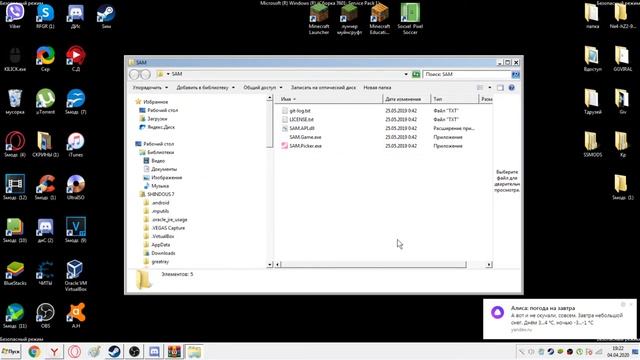640x360 pixels.
Task: Launch the Steam desktop shortcut
Action: 106,16
